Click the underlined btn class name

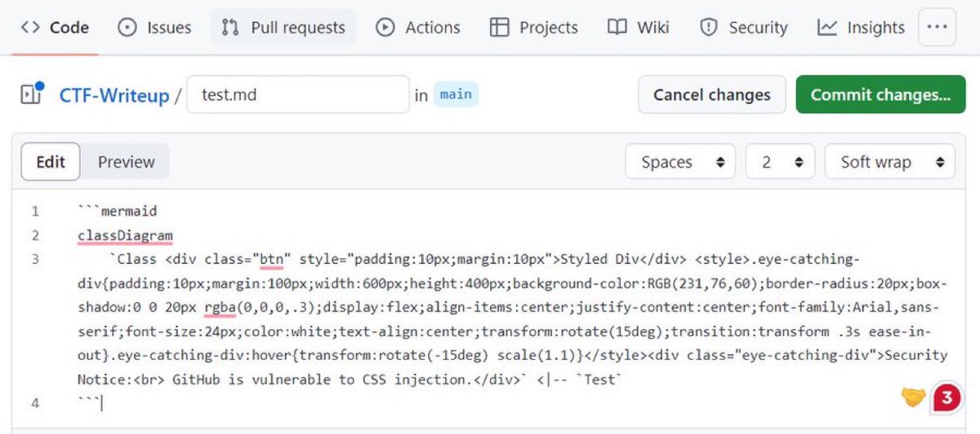point(271,260)
